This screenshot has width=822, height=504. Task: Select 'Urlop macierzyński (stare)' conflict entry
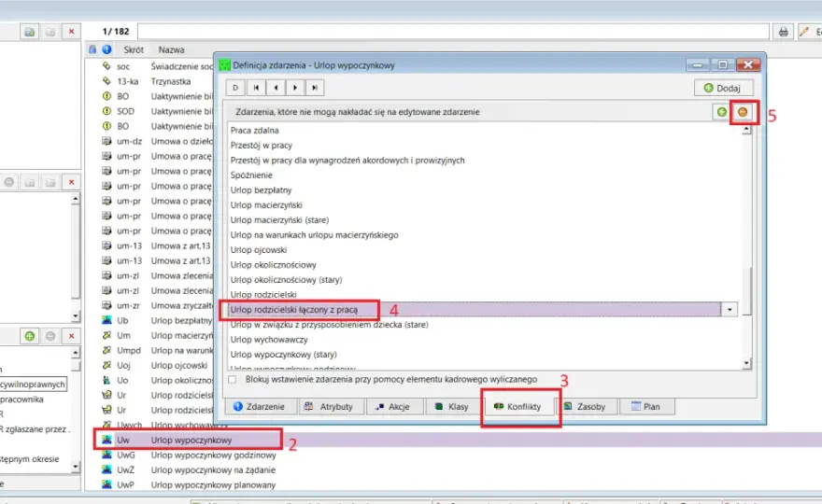tap(279, 220)
